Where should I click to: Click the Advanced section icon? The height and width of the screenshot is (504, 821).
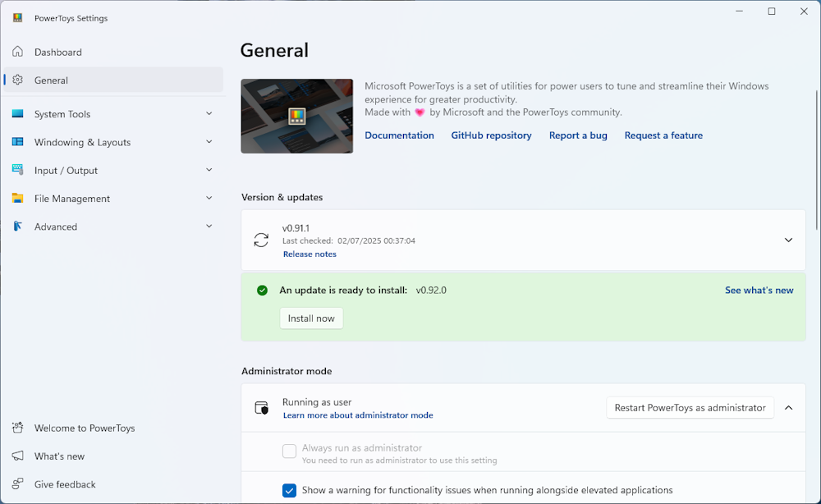[x=18, y=226]
